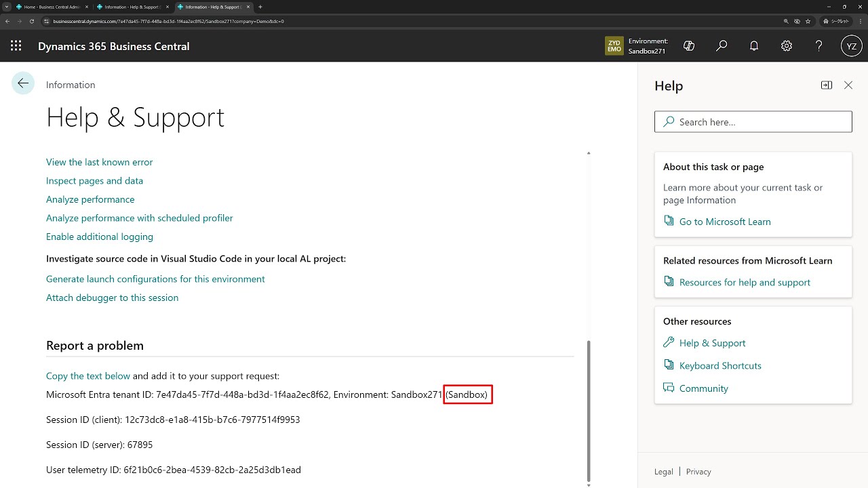
Task: Click the Environment: Sandbox271 label in header
Action: (x=648, y=46)
